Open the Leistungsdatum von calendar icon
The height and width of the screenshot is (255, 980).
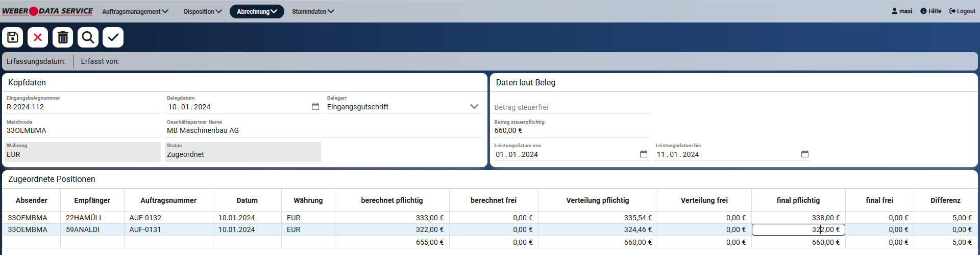tap(643, 154)
